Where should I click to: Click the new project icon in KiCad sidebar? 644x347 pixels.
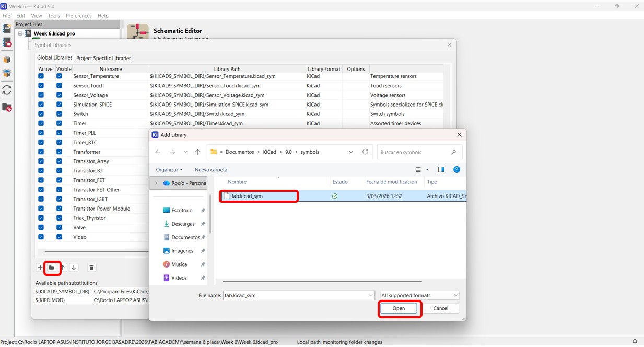coord(7,28)
